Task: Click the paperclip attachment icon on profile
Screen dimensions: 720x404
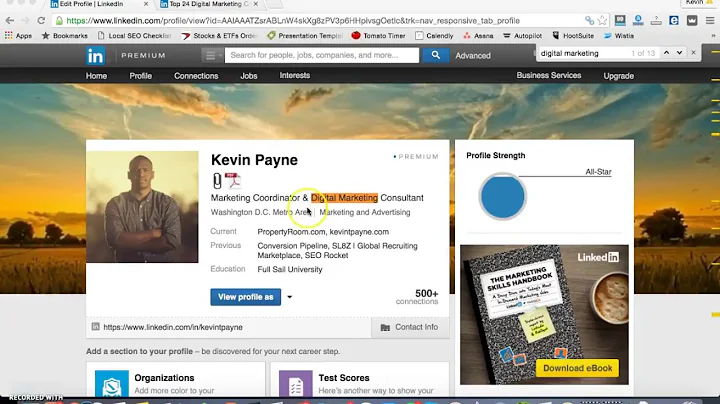Action: pos(217,180)
